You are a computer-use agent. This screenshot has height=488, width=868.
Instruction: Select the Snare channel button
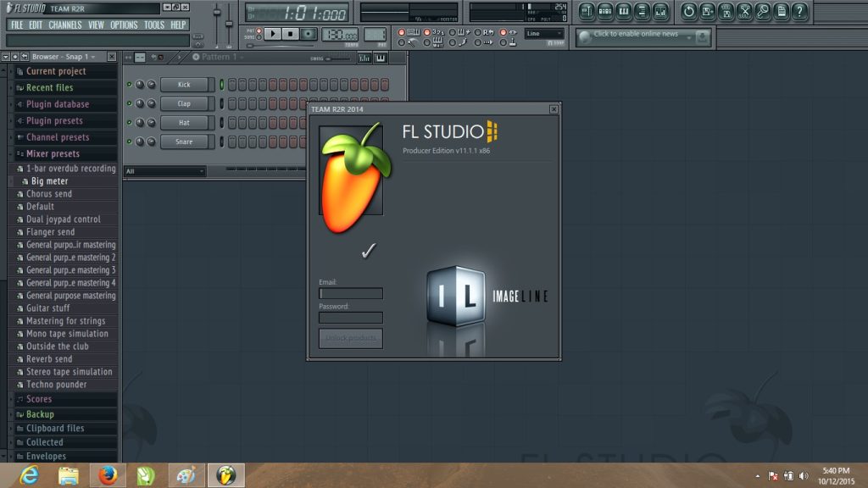tap(186, 141)
